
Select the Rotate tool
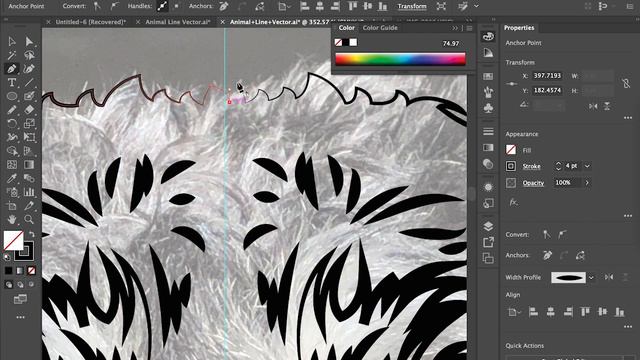pyautogui.click(x=12, y=123)
